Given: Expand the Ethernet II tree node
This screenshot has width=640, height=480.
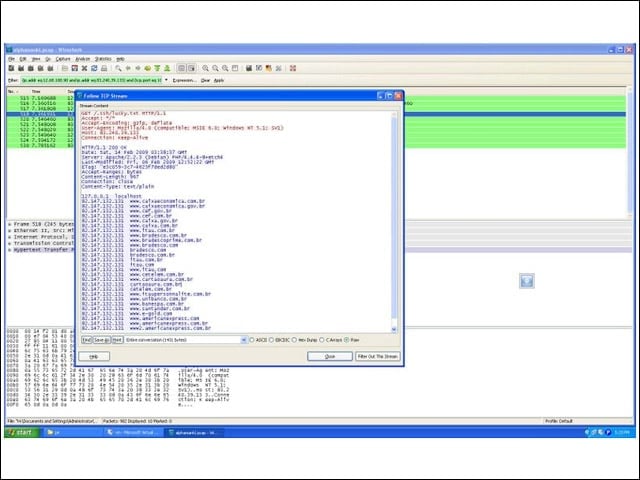Looking at the screenshot, I should click(10, 231).
